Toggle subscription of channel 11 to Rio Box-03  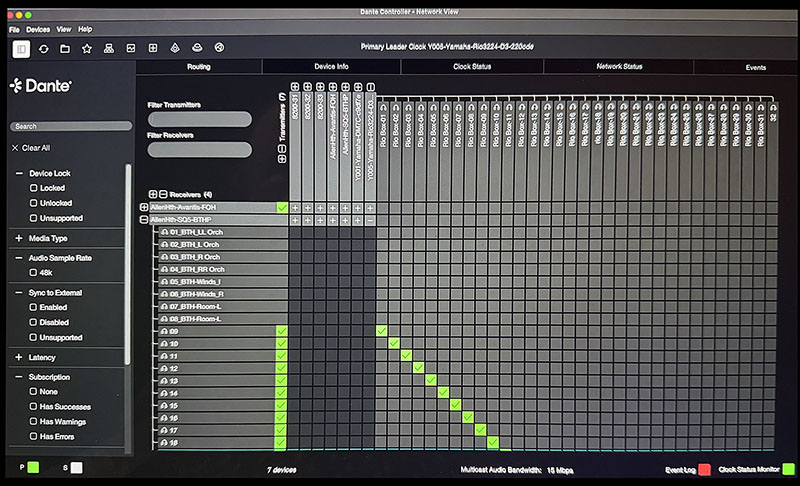click(406, 355)
